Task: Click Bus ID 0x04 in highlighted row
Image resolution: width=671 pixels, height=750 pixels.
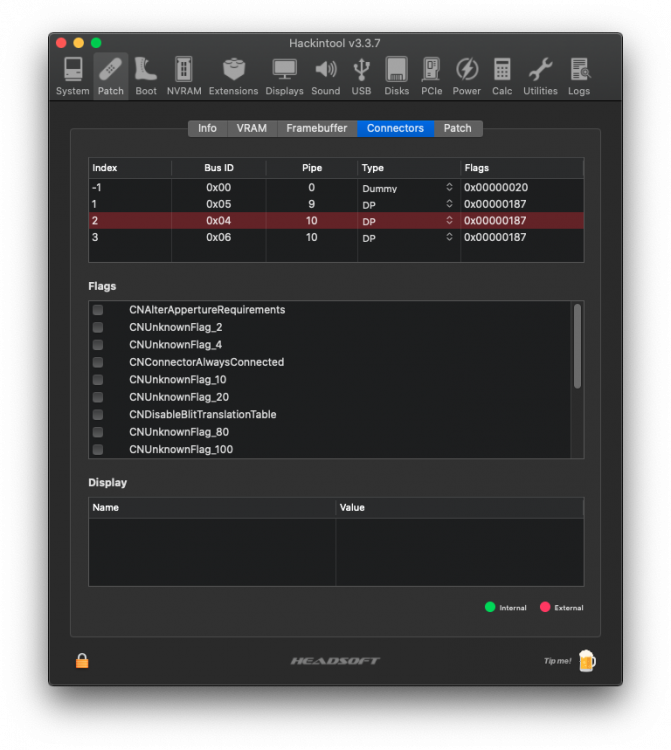Action: 219,221
